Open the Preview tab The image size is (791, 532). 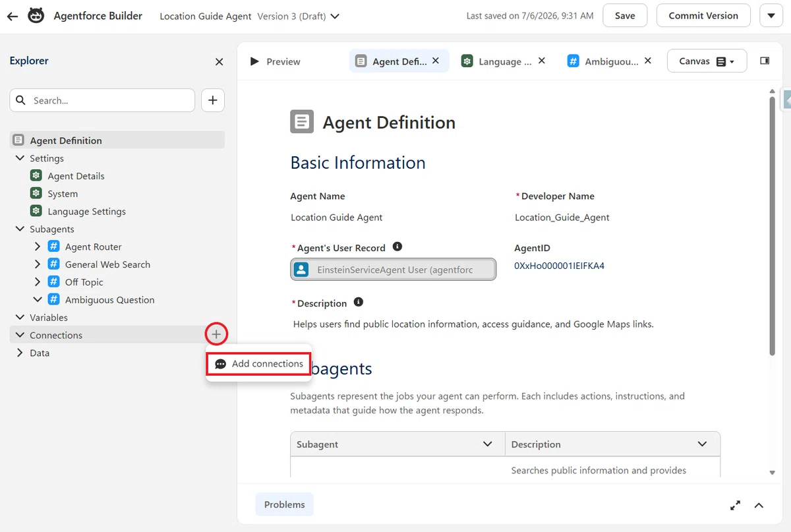(276, 61)
